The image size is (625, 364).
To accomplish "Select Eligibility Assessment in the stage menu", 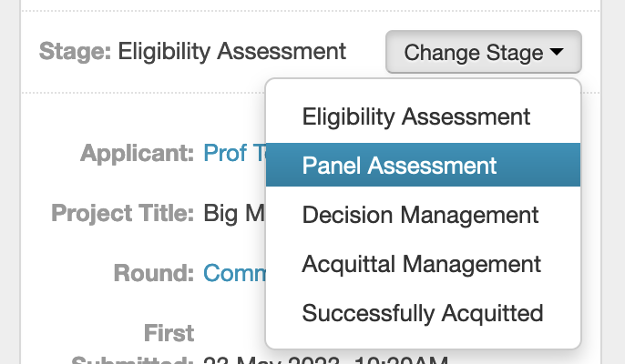I will point(416,116).
